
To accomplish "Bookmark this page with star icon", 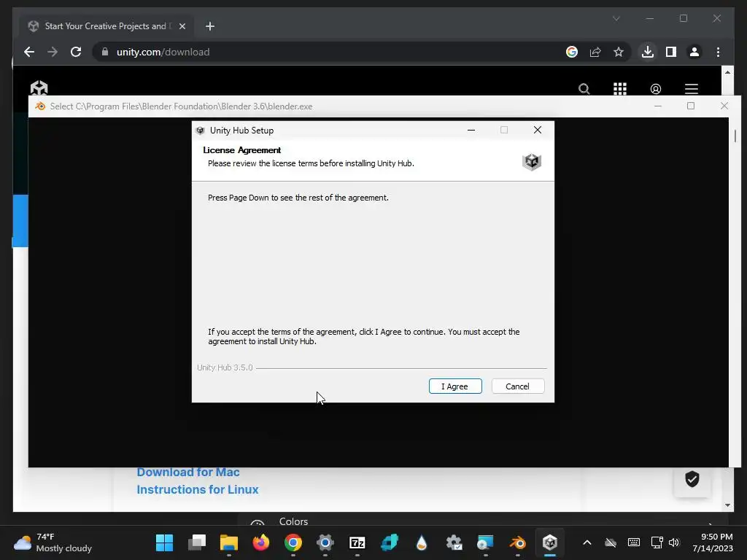I will (619, 52).
